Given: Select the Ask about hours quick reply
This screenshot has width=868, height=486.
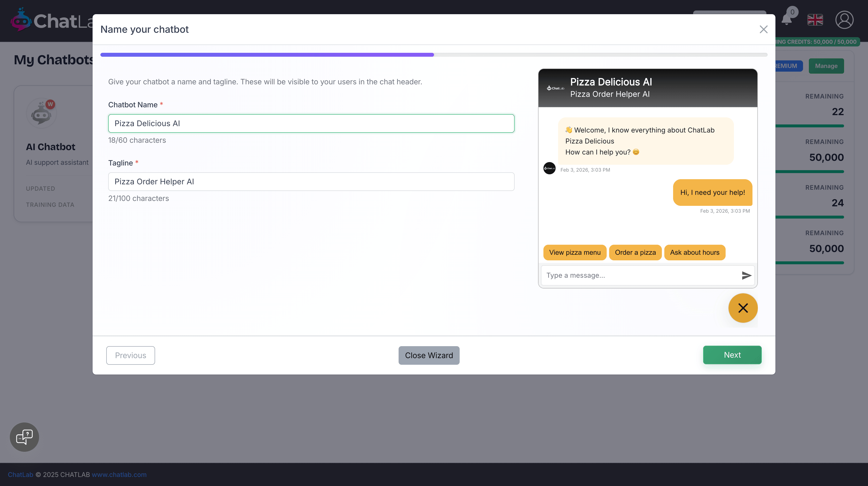Looking at the screenshot, I should click(x=694, y=252).
